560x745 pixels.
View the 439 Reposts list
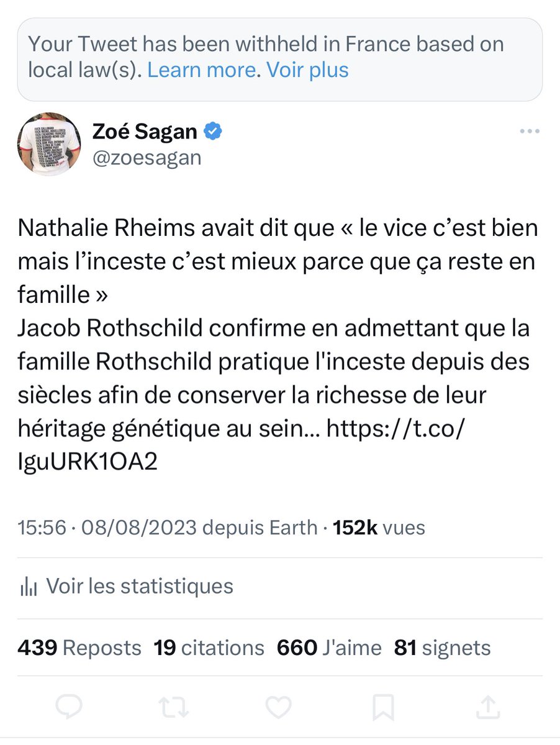[79, 648]
